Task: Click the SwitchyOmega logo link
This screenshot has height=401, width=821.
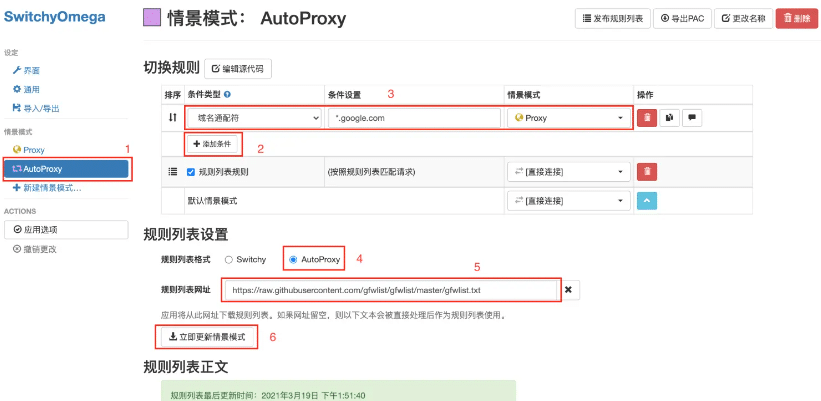Action: pos(54,17)
